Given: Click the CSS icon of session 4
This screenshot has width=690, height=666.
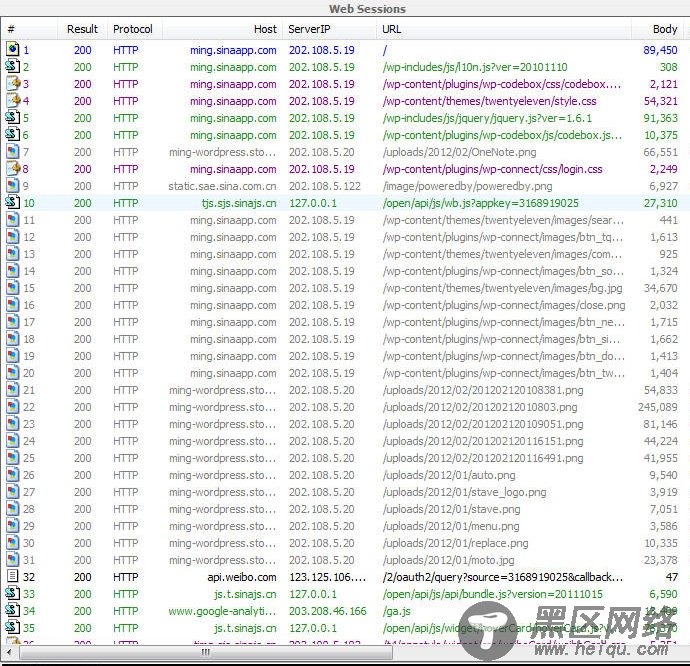Looking at the screenshot, I should [x=13, y=101].
